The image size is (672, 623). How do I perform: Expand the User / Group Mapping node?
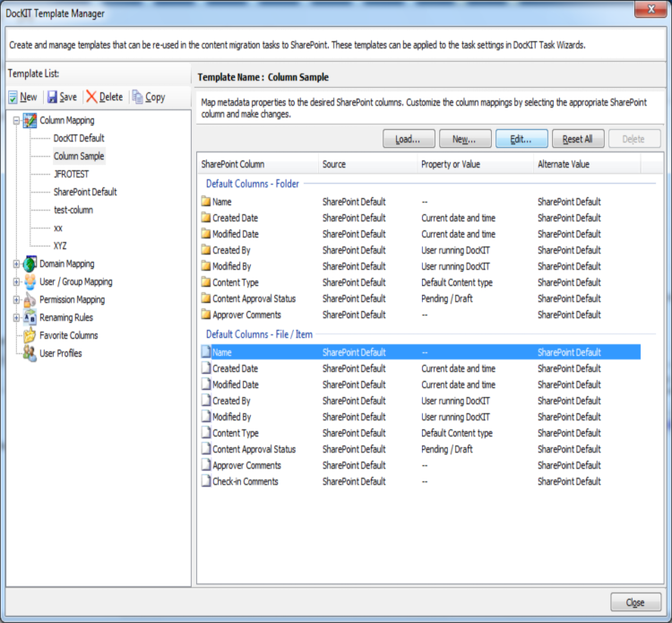click(x=16, y=282)
